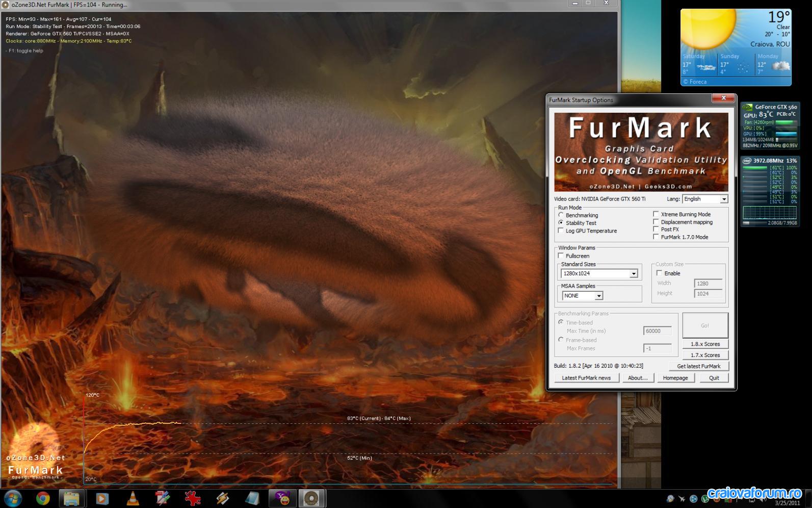Click the CPU usage graph in gadget
This screenshot has height=508, width=812.
pos(770,213)
